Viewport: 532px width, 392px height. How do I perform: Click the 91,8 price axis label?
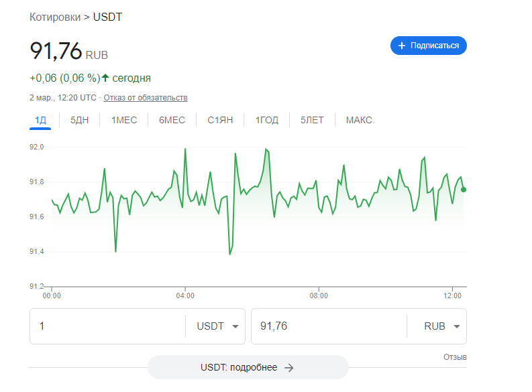[x=37, y=182]
